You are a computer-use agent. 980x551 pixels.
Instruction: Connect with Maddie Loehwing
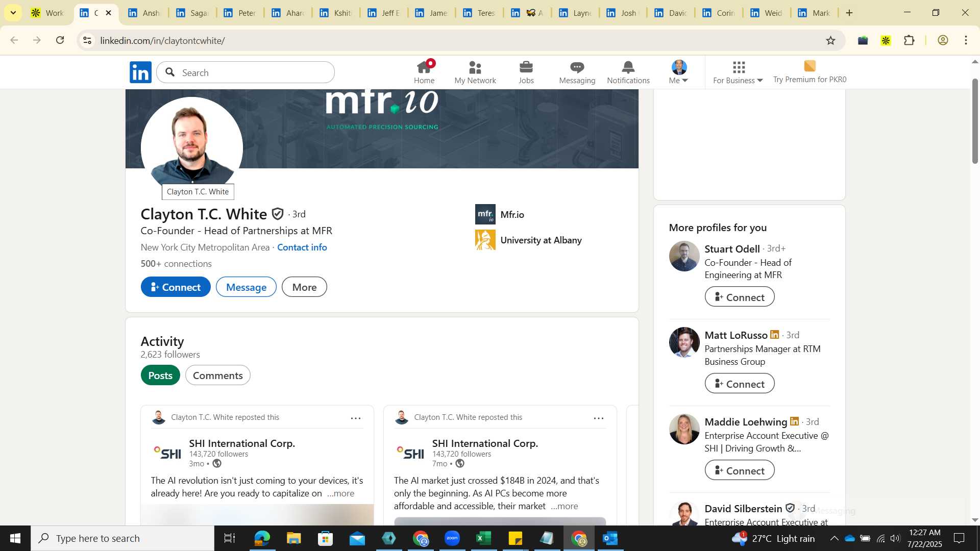[x=740, y=470]
